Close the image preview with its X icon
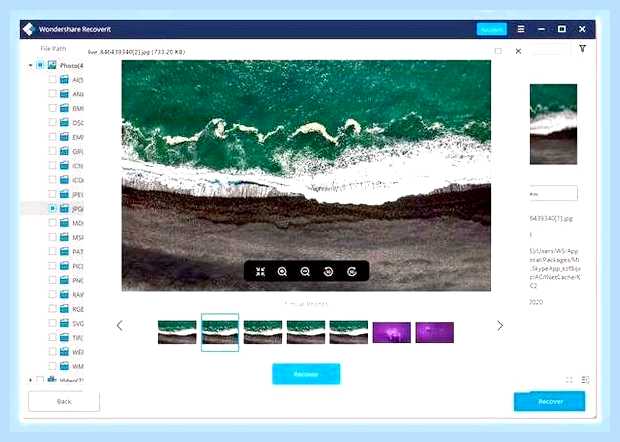 pyautogui.click(x=518, y=51)
